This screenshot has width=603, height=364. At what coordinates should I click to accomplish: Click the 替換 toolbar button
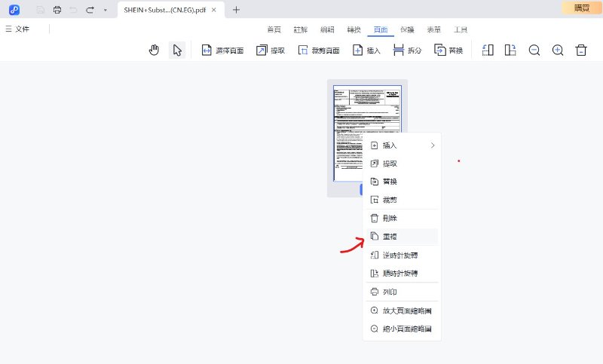pyautogui.click(x=448, y=50)
